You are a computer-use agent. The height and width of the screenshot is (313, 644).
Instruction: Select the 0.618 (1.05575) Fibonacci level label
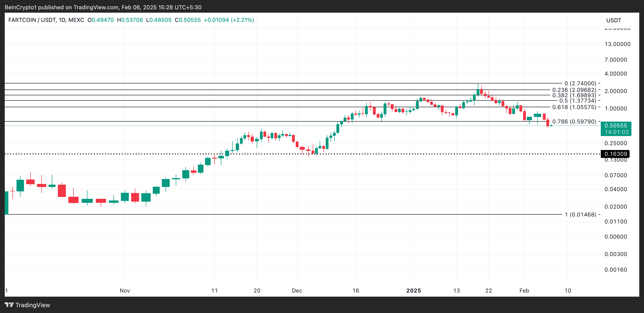pos(574,107)
